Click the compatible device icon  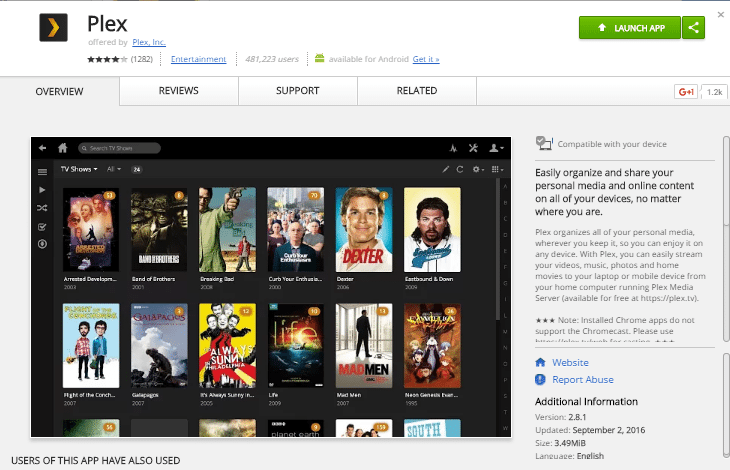coord(544,143)
